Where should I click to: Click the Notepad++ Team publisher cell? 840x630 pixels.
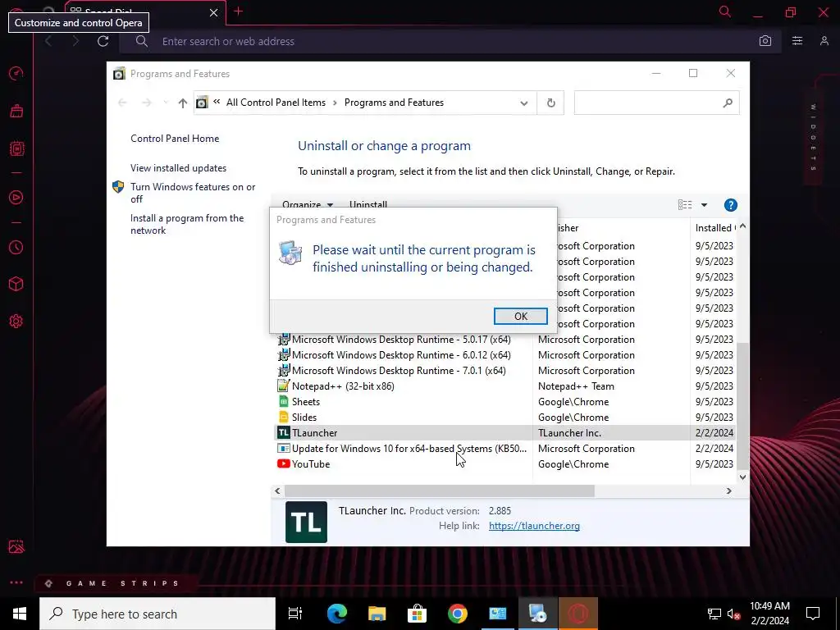point(576,386)
